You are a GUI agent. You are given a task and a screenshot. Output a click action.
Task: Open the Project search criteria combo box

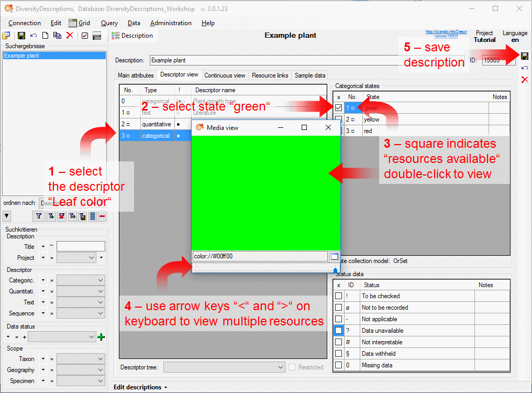[76, 258]
